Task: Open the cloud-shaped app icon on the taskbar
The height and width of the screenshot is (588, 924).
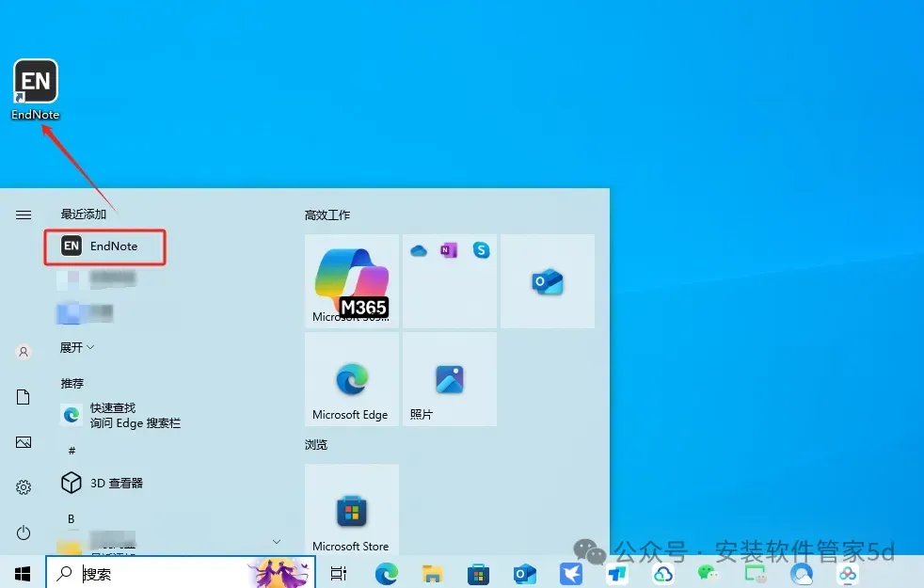Action: [x=663, y=574]
